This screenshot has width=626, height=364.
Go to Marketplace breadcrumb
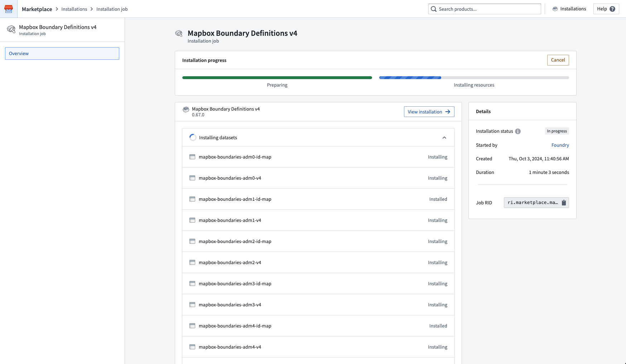click(x=37, y=9)
